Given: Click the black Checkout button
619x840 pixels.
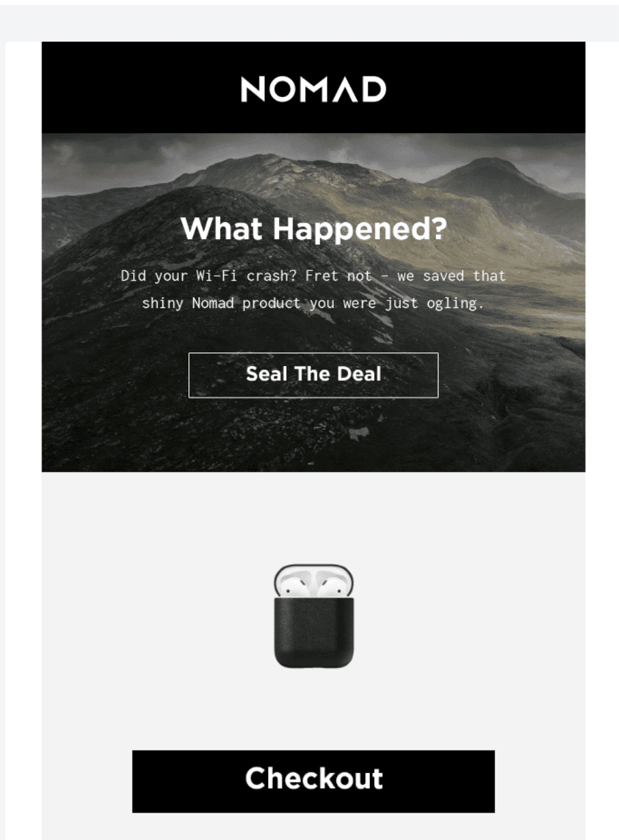Looking at the screenshot, I should click(313, 781).
